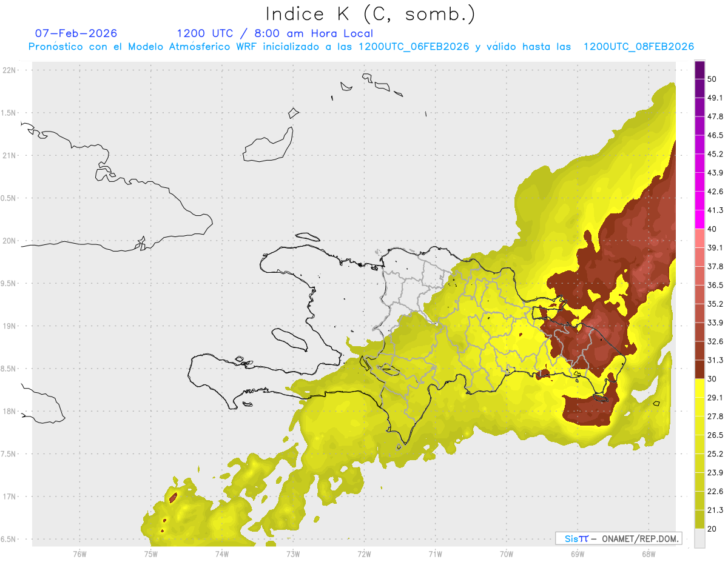Click the legend value "22.6"
This screenshot has height=562, width=728.
tap(715, 492)
